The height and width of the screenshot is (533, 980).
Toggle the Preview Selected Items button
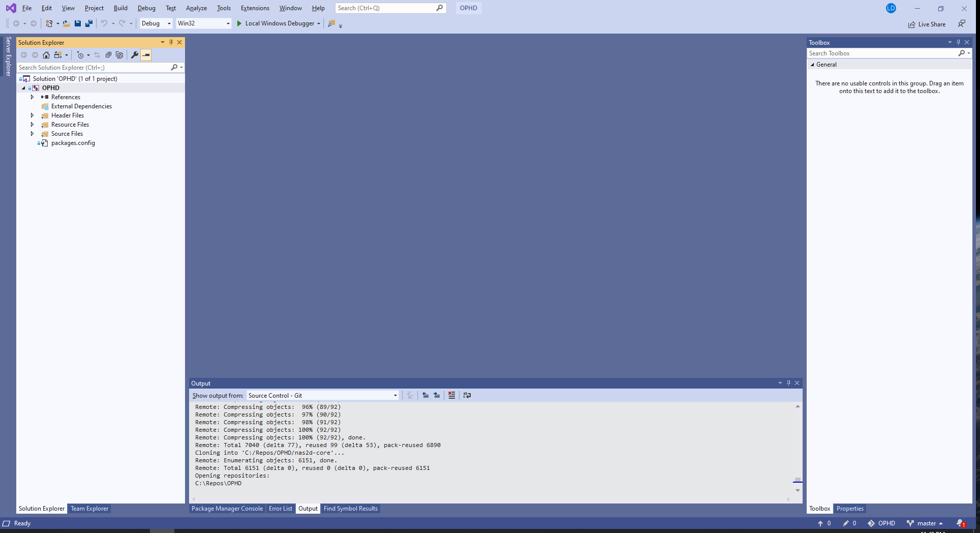(146, 55)
